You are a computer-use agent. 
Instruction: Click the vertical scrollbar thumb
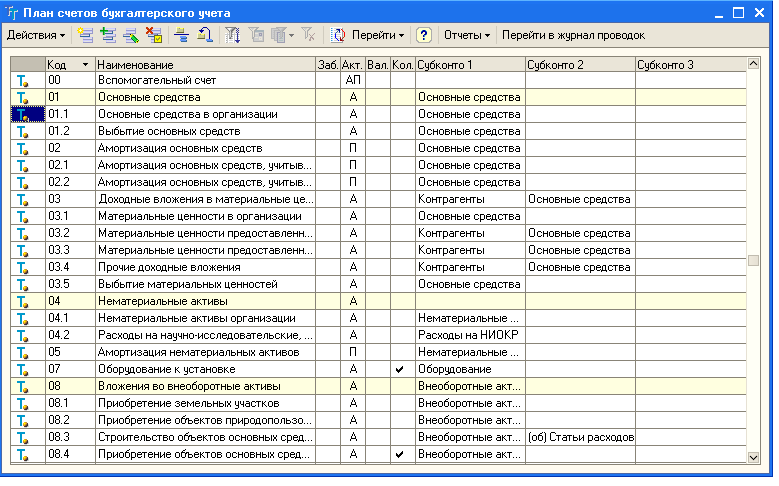click(754, 260)
